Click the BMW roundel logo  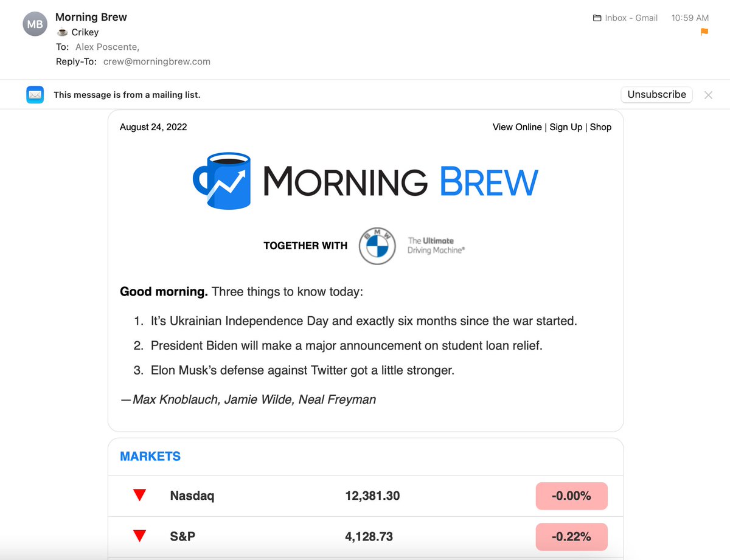click(377, 246)
